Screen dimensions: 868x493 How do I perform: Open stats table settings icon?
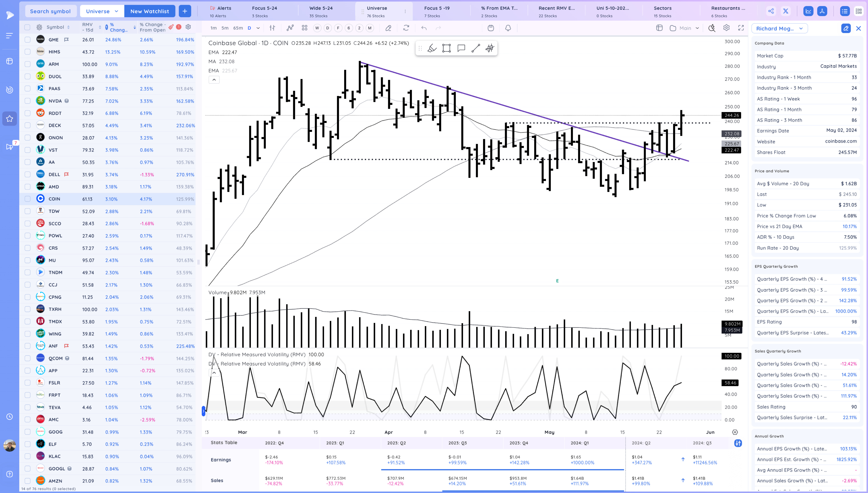coord(738,443)
